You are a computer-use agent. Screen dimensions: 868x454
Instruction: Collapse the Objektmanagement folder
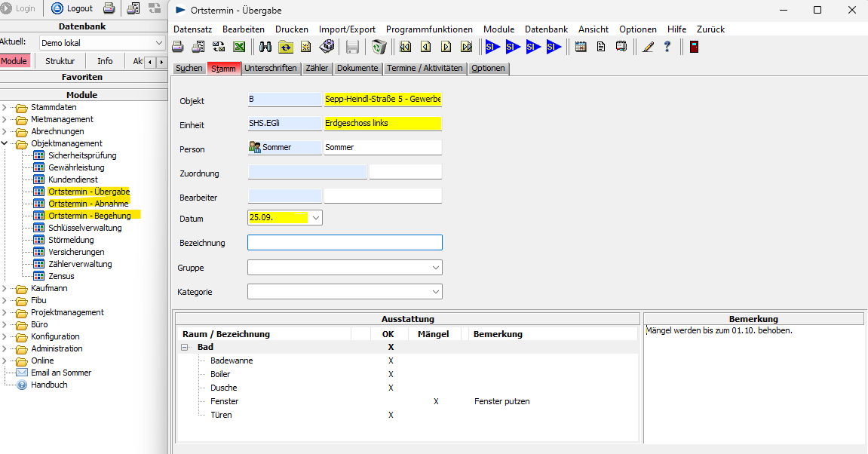click(x=5, y=143)
